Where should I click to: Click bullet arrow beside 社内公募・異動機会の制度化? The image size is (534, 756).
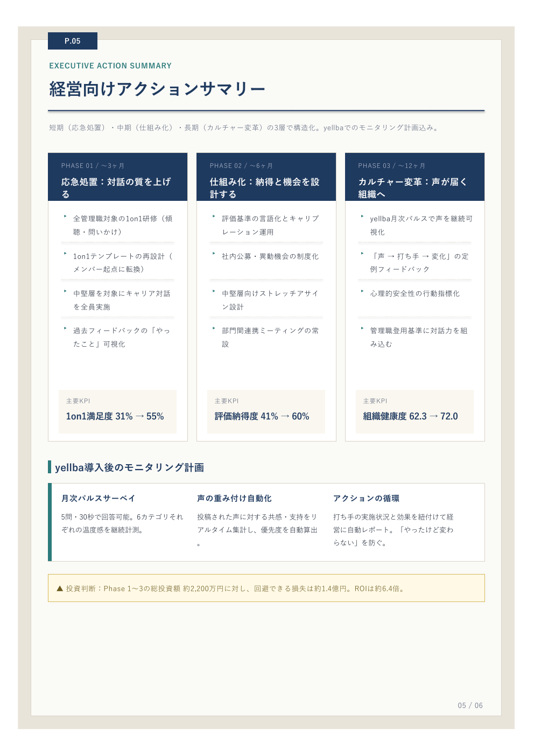214,253
